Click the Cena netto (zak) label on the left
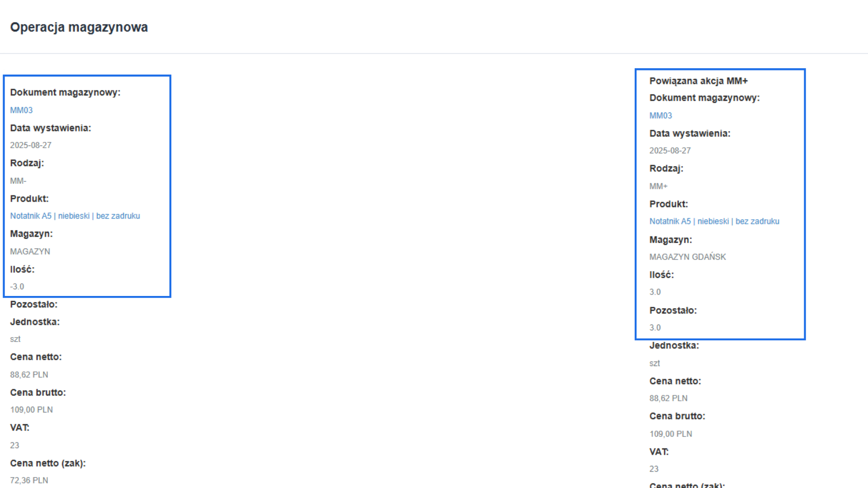The height and width of the screenshot is (488, 868). tap(48, 463)
